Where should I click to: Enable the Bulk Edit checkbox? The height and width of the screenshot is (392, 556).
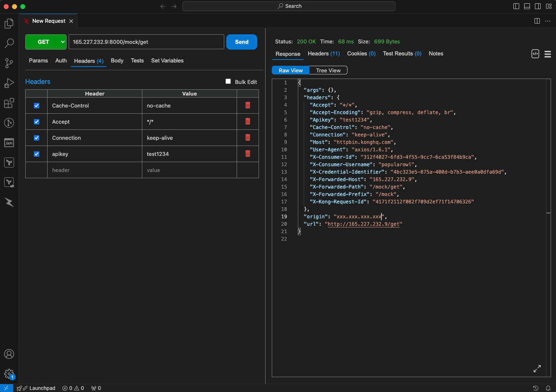tap(228, 81)
